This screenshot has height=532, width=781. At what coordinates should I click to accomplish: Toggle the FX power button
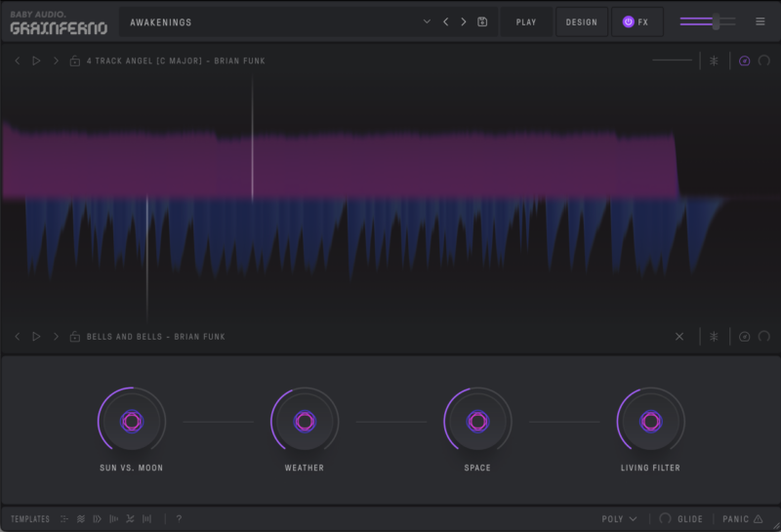point(628,21)
